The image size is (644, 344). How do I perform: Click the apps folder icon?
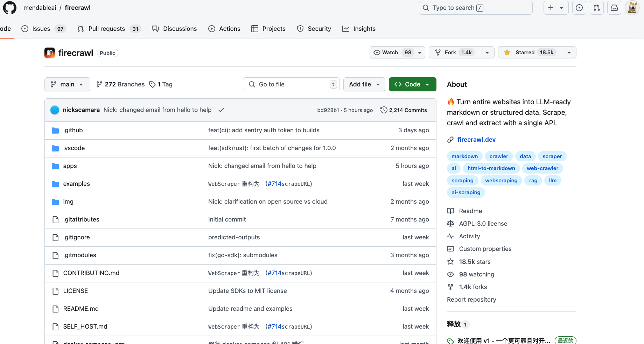coord(55,166)
